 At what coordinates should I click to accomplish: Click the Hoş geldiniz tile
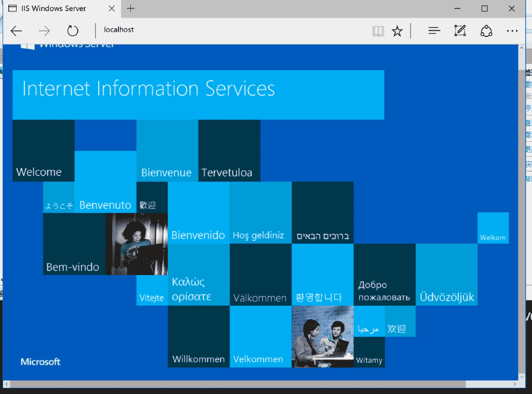[261, 213]
